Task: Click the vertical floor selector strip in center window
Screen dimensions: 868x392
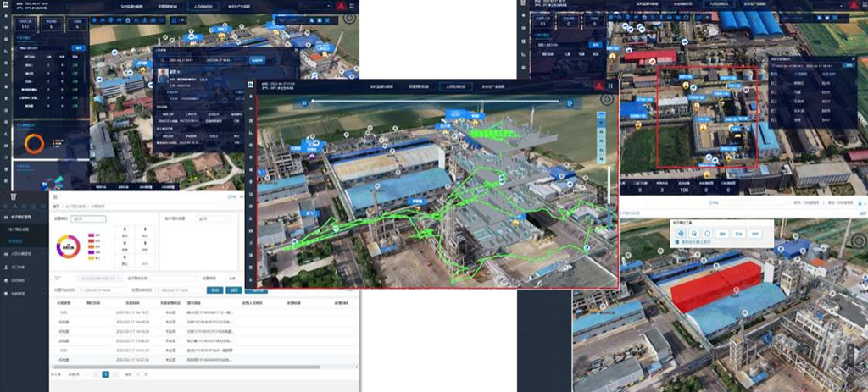Action: (x=601, y=137)
